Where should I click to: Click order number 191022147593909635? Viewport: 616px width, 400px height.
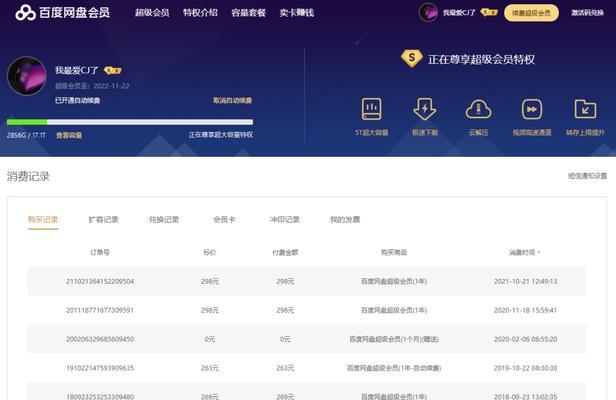[100, 368]
